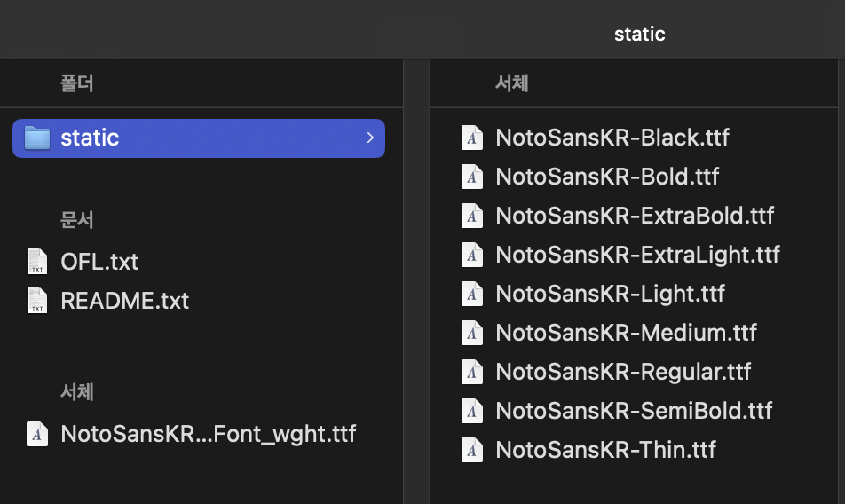This screenshot has height=504, width=845.
Task: Select NotoSansKR...Font_wght.ttf file name
Action: click(209, 434)
